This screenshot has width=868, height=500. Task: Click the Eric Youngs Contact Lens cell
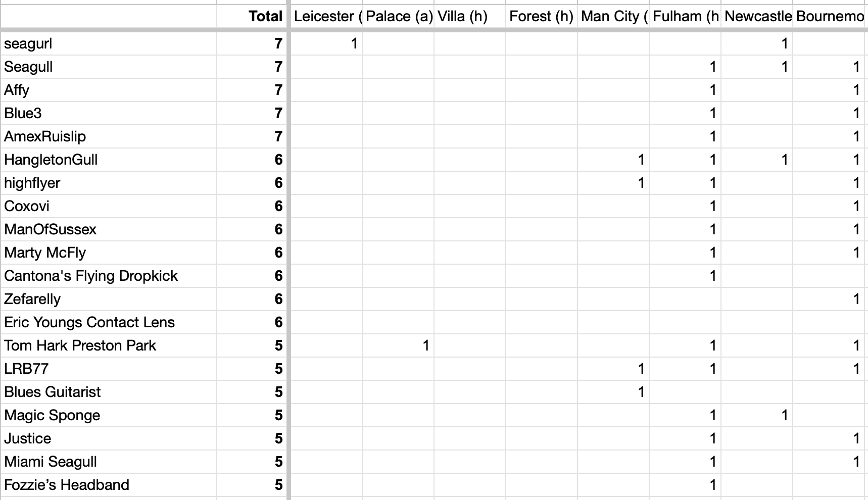click(109, 322)
